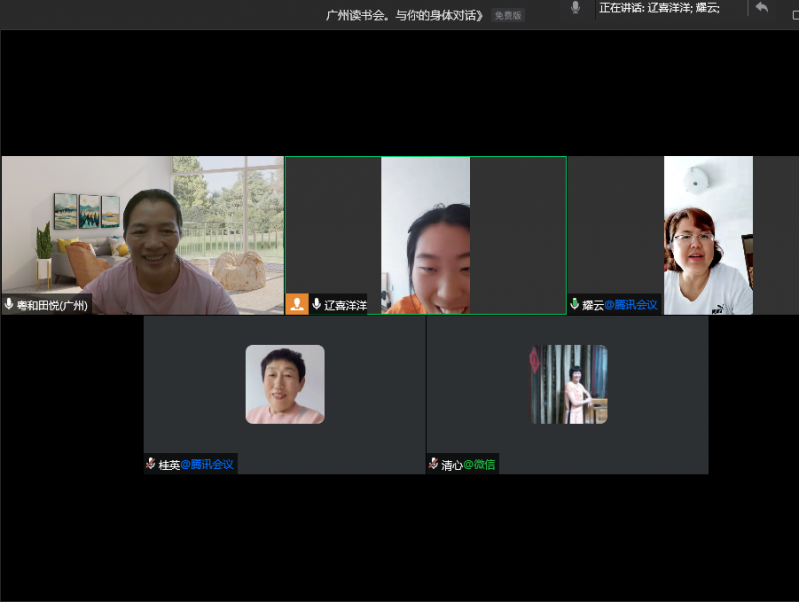The width and height of the screenshot is (799, 602).
Task: Click the 清心@微信 name label
Action: point(468,465)
